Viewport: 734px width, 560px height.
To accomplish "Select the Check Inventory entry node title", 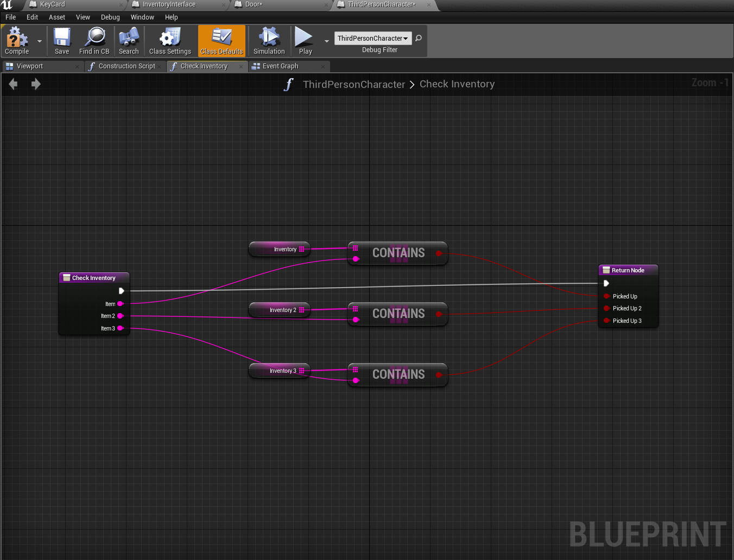I will pos(94,278).
